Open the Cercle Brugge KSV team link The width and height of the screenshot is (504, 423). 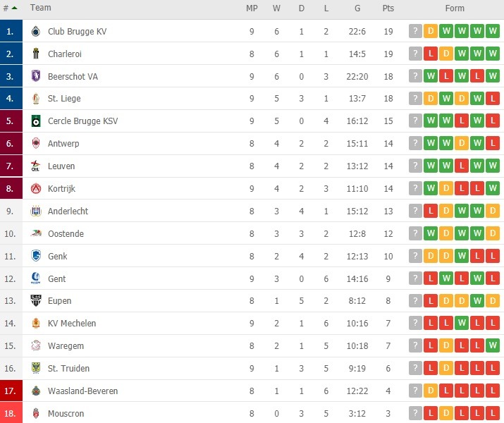82,121
